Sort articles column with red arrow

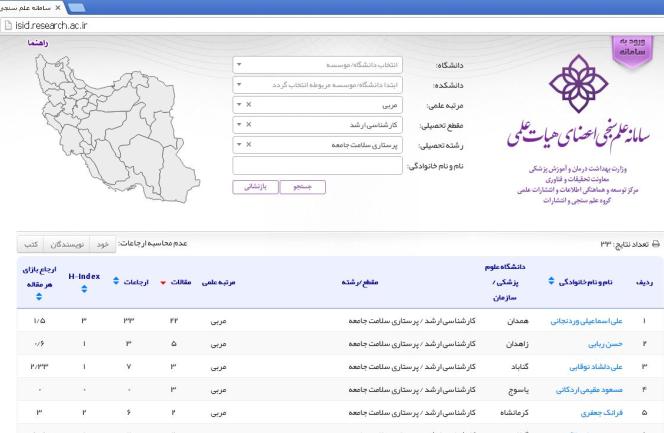tap(163, 283)
